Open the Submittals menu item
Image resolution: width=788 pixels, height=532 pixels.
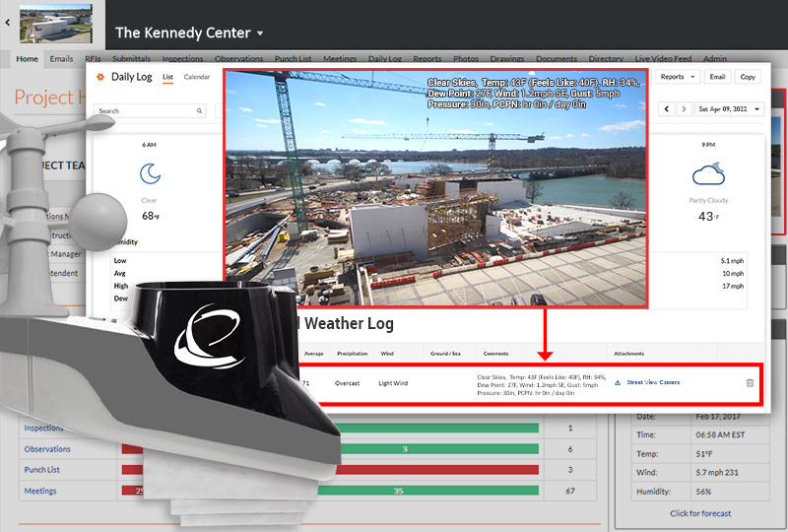pyautogui.click(x=131, y=59)
